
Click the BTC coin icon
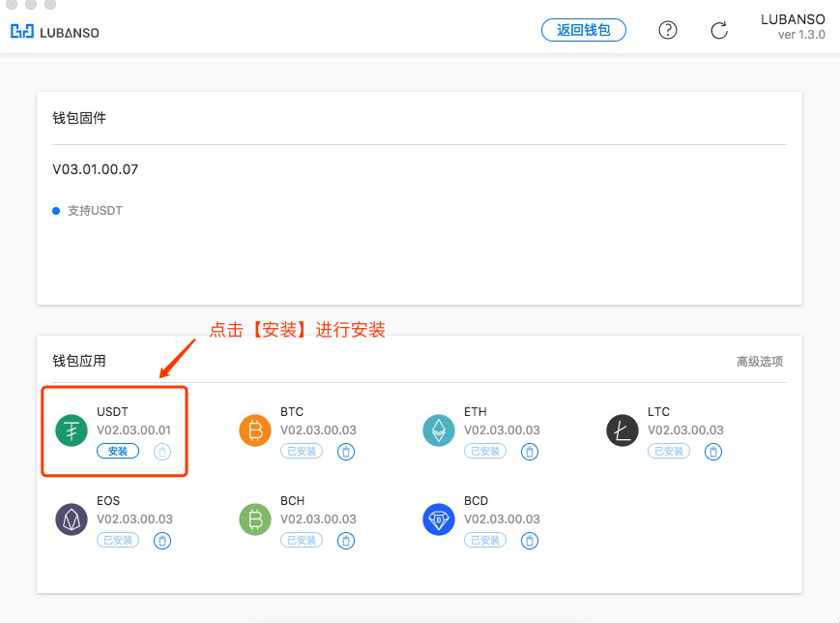click(x=255, y=430)
